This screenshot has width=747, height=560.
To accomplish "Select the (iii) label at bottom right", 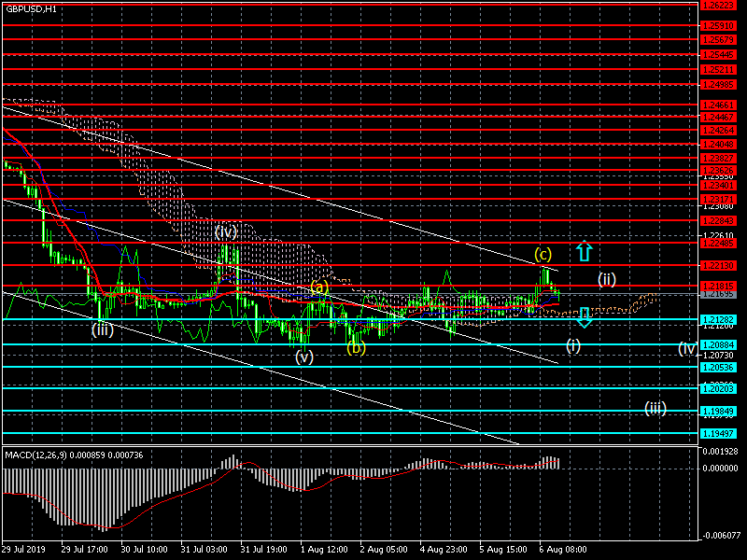I will (655, 408).
